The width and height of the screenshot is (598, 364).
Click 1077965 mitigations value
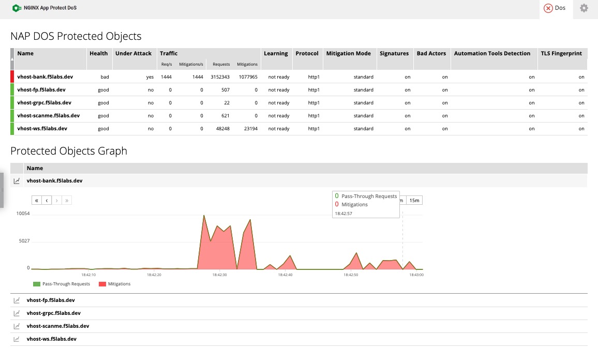point(248,77)
